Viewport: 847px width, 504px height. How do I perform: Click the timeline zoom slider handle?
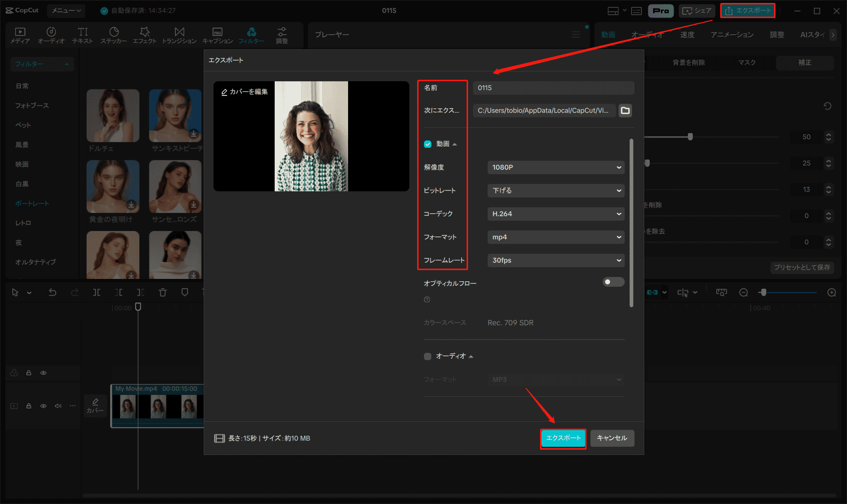(x=763, y=293)
